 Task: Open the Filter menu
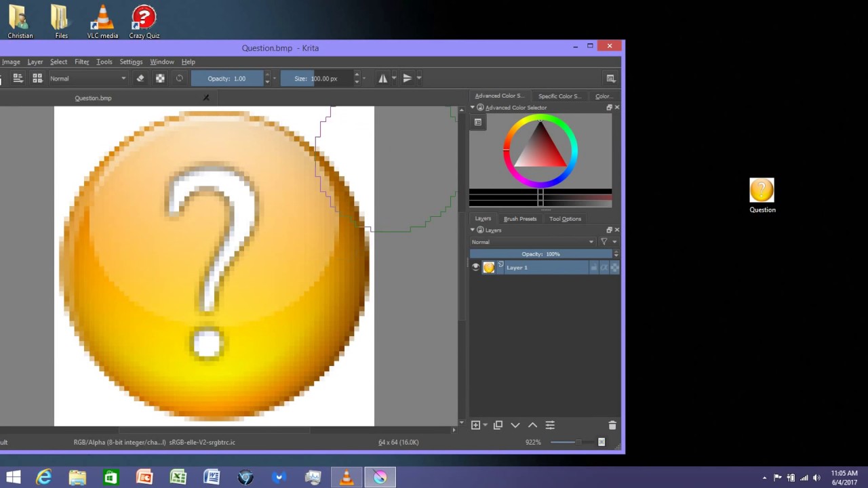tap(81, 62)
